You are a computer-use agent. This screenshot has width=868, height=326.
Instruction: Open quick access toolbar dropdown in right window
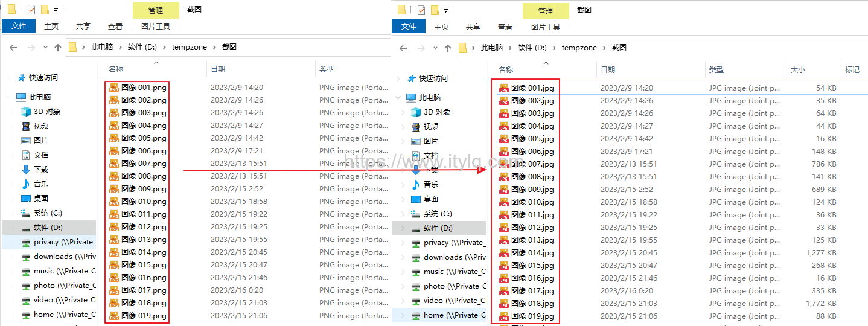[x=445, y=11]
